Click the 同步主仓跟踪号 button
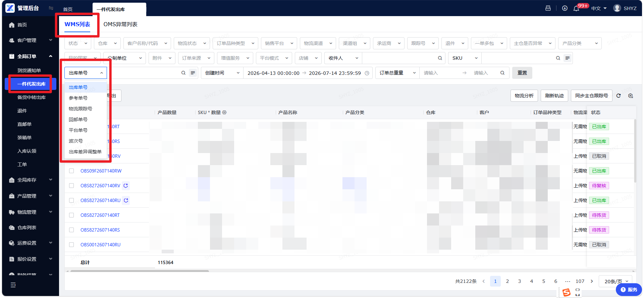644x298 pixels. click(x=592, y=96)
